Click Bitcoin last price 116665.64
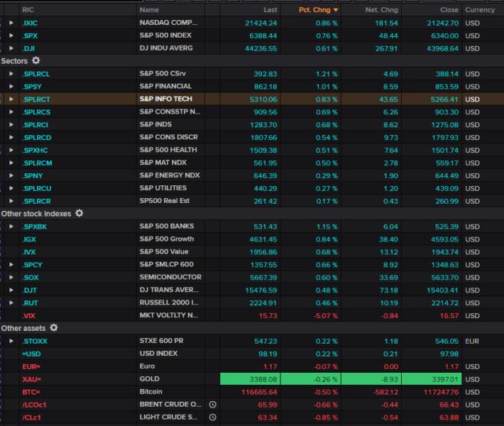504x426 pixels. [x=259, y=392]
